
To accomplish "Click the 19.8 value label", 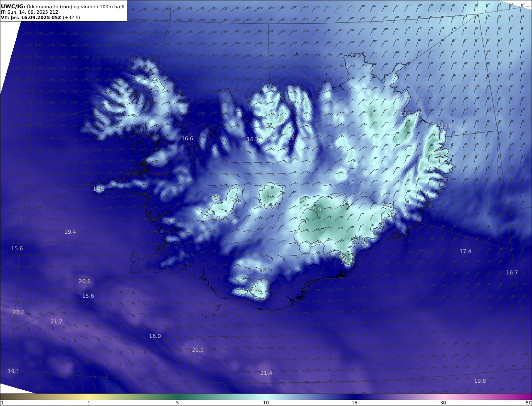I will coord(480,381).
